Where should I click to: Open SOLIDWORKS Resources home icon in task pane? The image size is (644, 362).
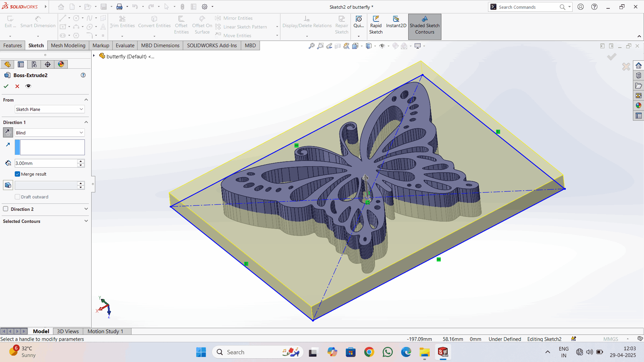coord(638,65)
